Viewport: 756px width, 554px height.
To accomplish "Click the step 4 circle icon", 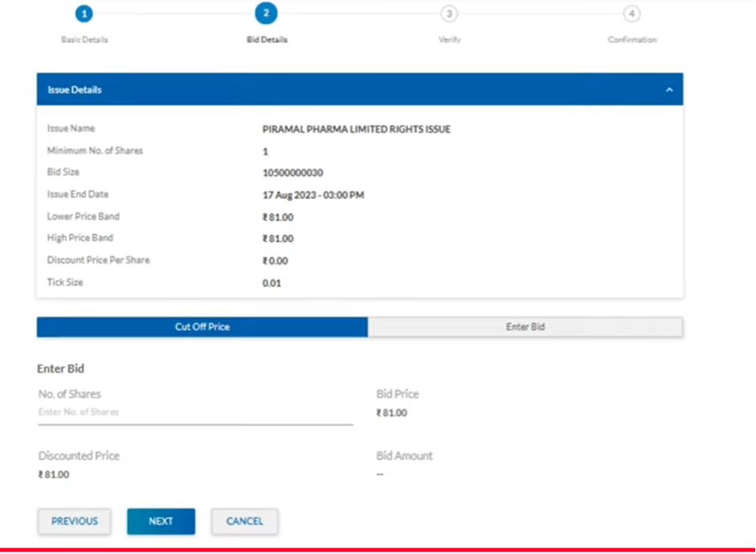I will click(x=632, y=14).
